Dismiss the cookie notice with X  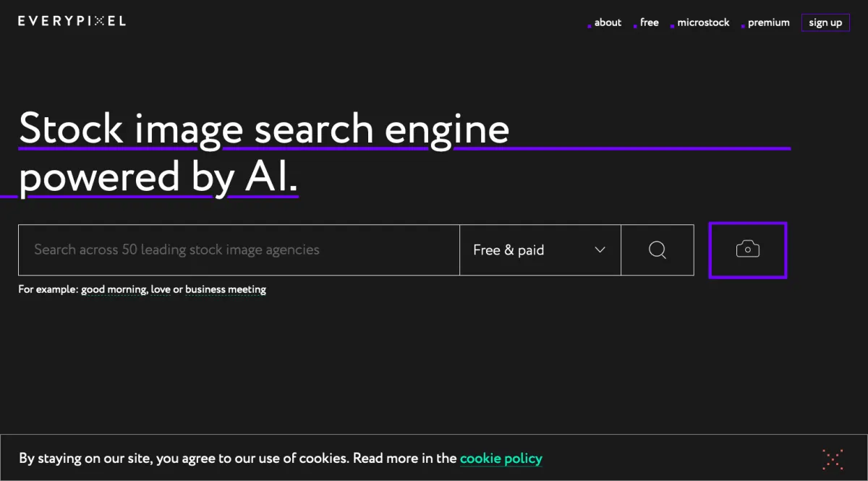pos(833,459)
